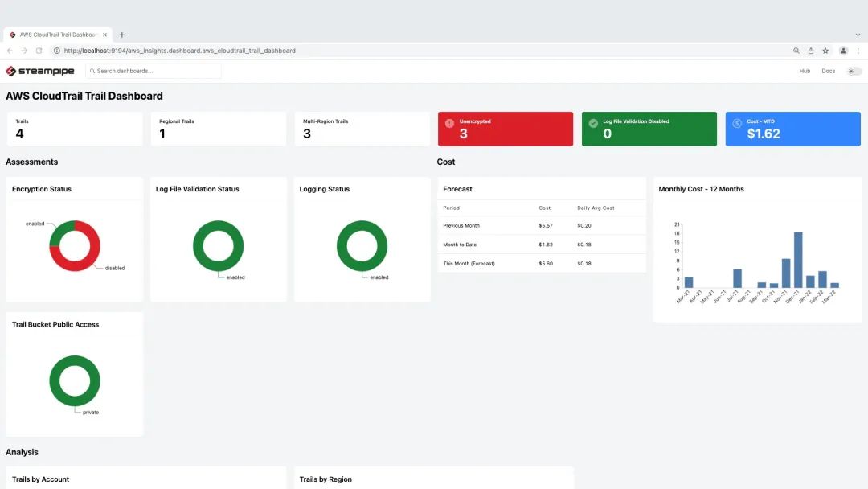
Task: Expand the tab search chevron
Action: click(x=858, y=35)
